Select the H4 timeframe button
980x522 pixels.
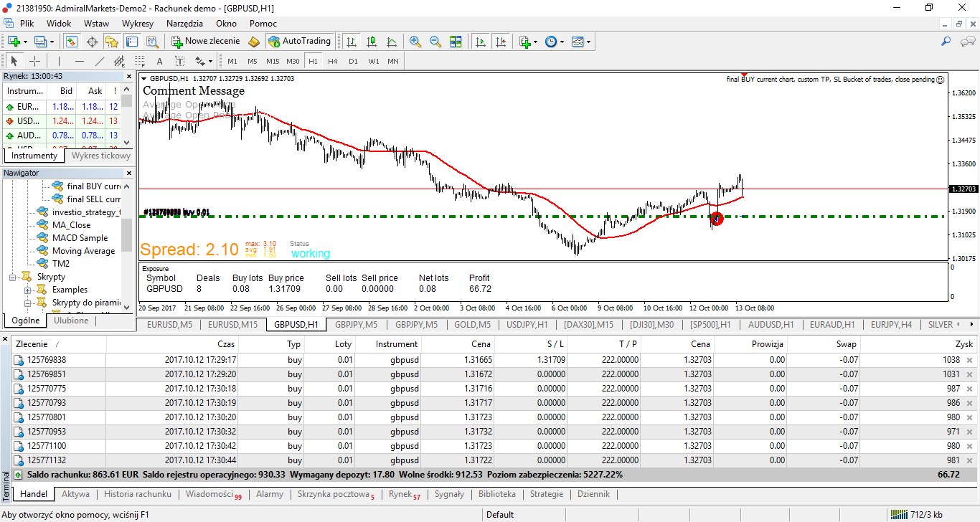[333, 61]
